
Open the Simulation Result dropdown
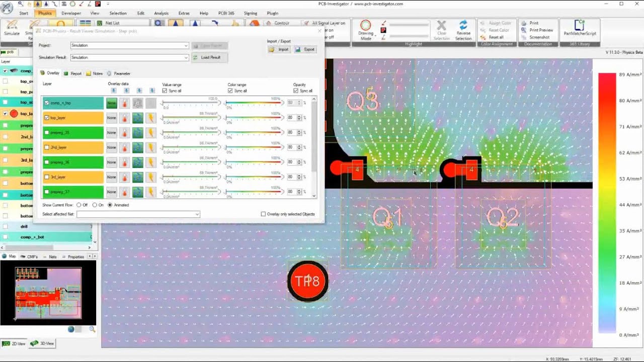coord(186,57)
